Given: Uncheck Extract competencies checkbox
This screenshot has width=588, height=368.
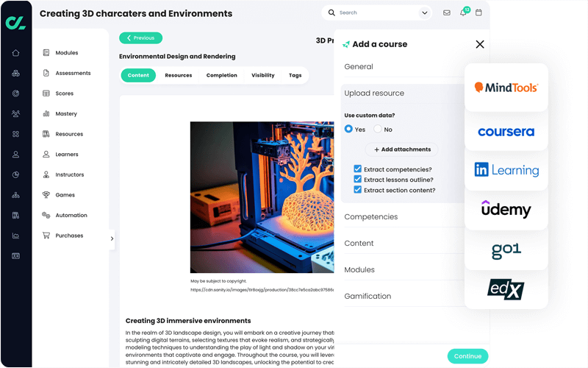Looking at the screenshot, I should pyautogui.click(x=357, y=169).
